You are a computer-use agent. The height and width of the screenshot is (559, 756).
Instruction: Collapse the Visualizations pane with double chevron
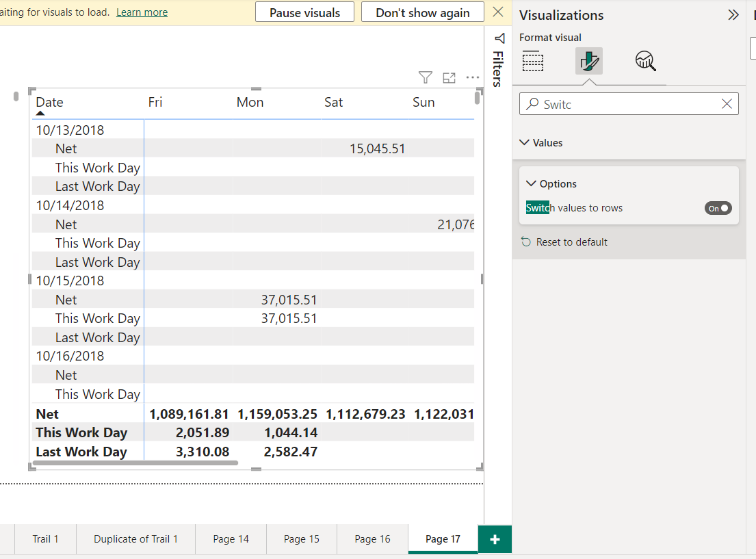pyautogui.click(x=733, y=15)
